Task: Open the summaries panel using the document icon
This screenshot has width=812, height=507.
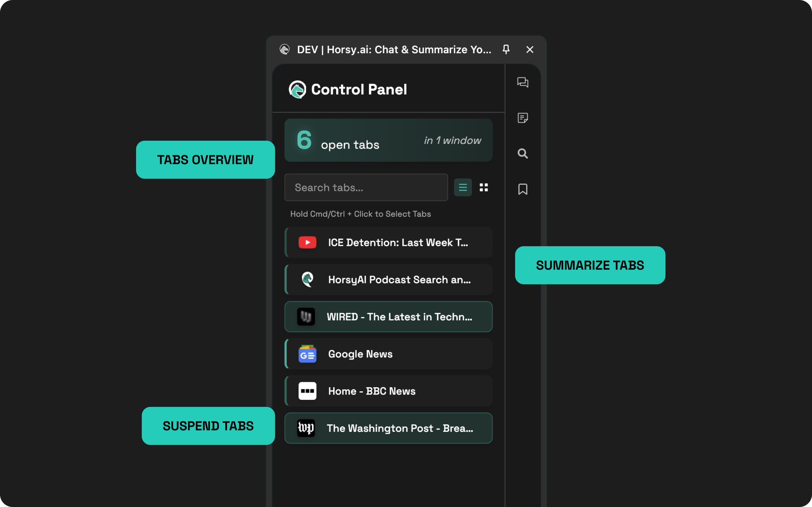Action: click(523, 118)
